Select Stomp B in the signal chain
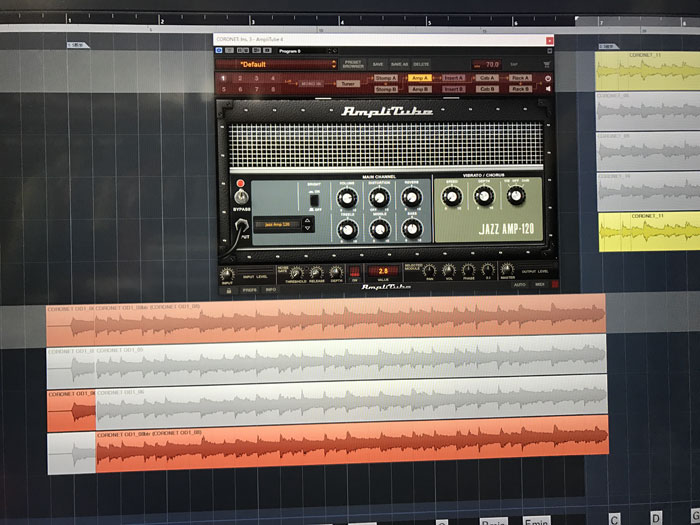 [386, 89]
